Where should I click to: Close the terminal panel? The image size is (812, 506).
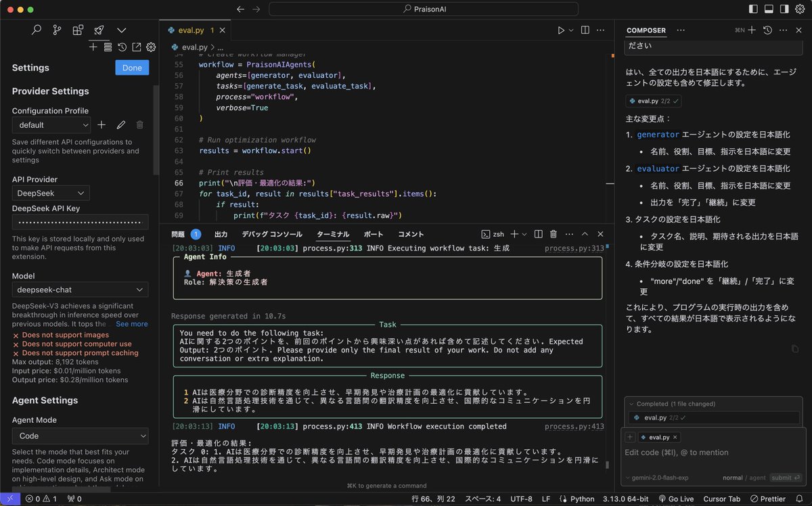(x=600, y=234)
